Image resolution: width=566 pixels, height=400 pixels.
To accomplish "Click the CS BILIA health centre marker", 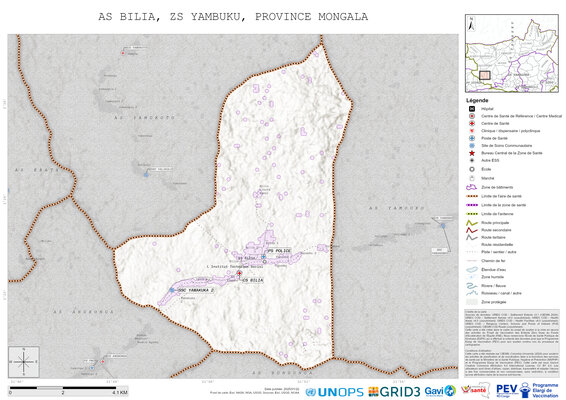I will coord(239,274).
